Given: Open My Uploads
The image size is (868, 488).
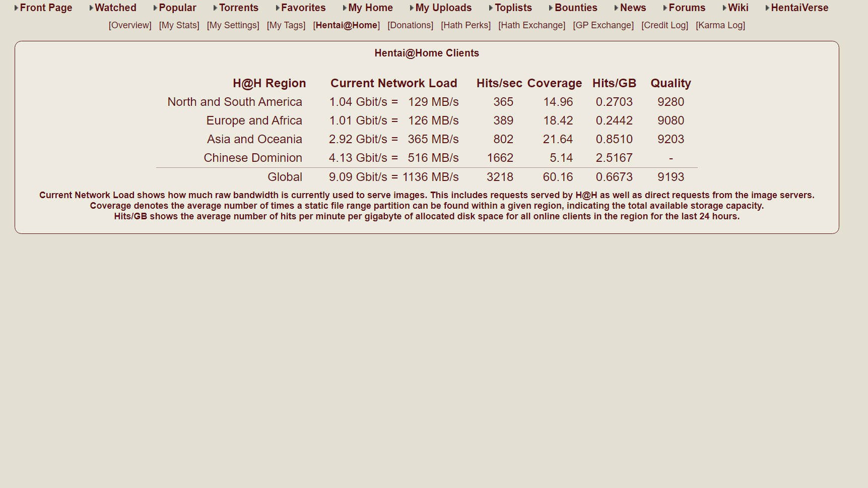Looking at the screenshot, I should coord(443,8).
